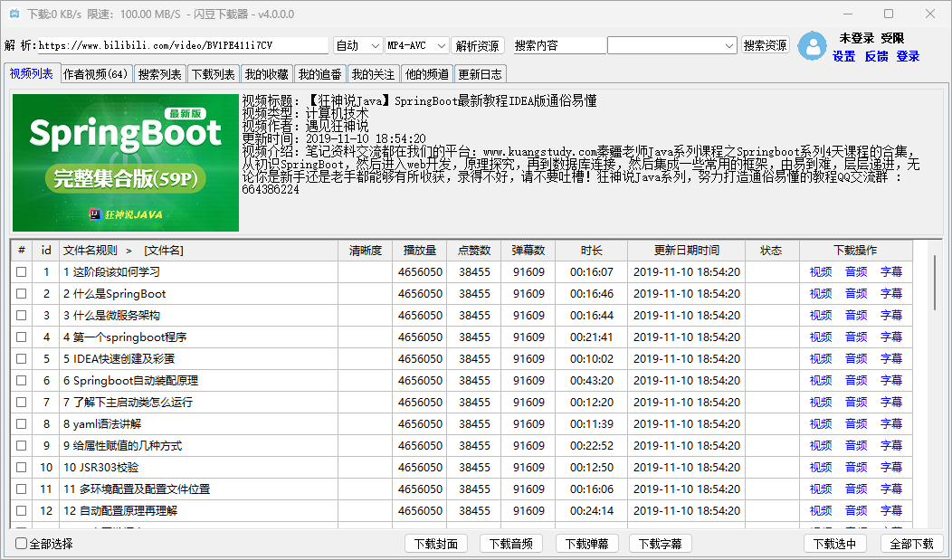Click 音频 link for JSR303校验 row

click(x=856, y=467)
